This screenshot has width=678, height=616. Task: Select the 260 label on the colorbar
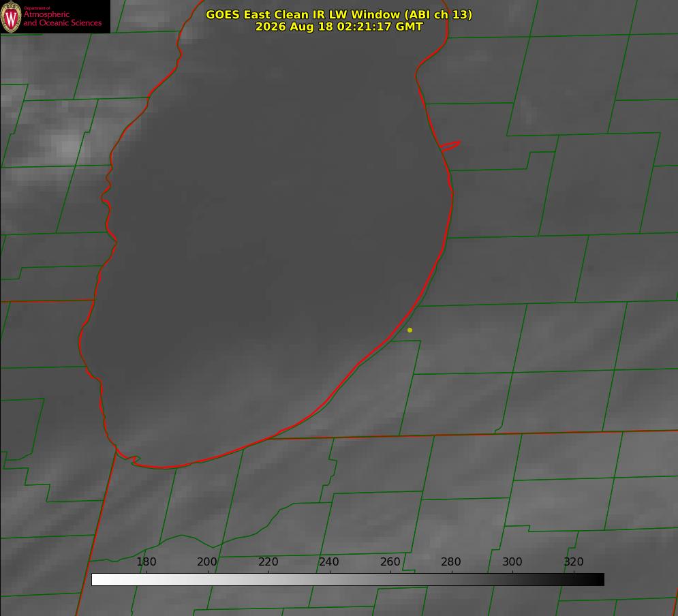390,561
